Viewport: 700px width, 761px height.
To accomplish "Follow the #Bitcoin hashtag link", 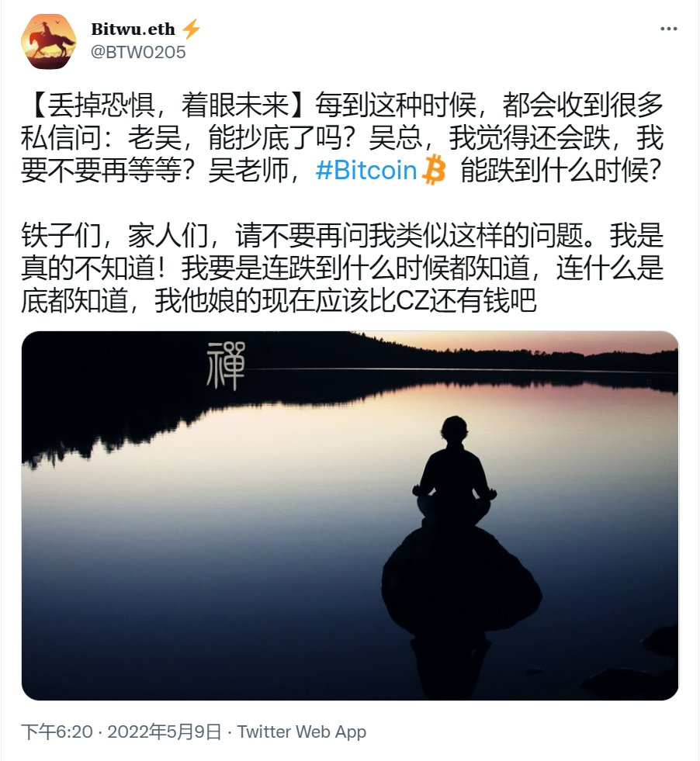I will tap(366, 171).
